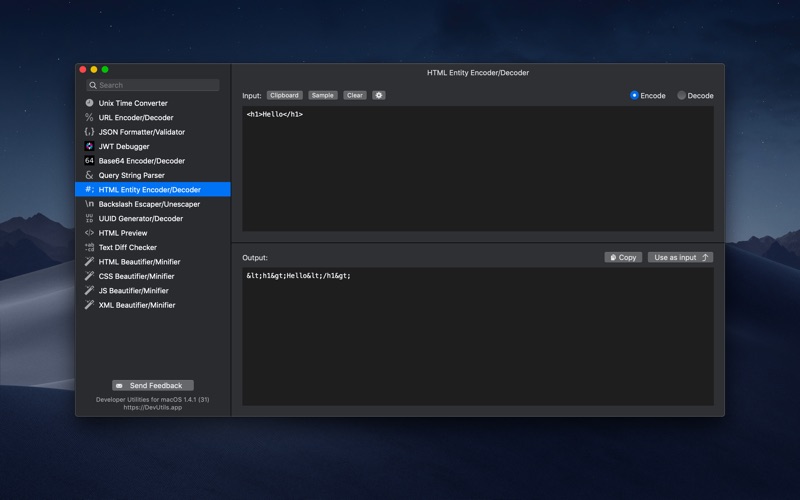Select the Encode radio button
Screen dimensions: 800x500
(635, 96)
